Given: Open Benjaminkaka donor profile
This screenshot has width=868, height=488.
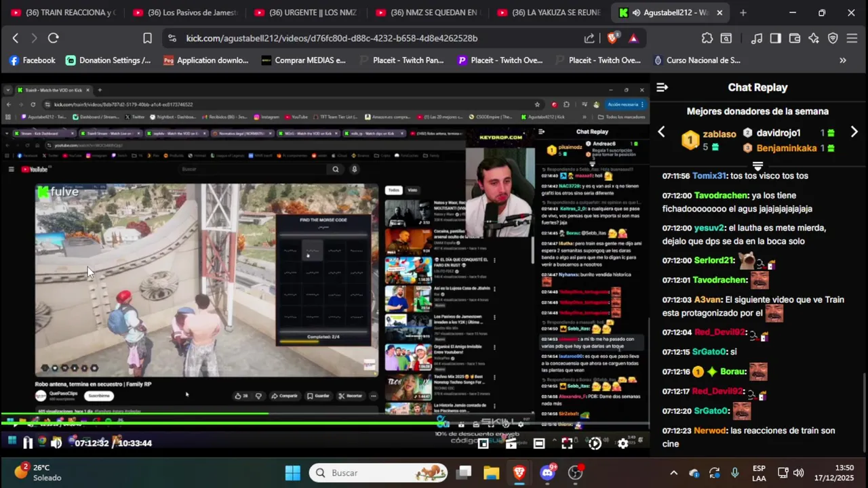Looking at the screenshot, I should [x=787, y=148].
